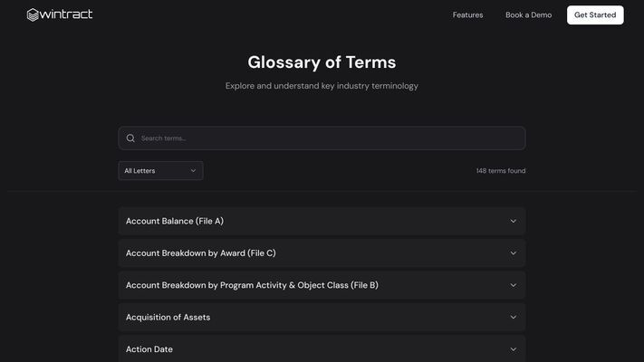Screen dimensions: 644x362
Task: Click the magnifier icon in search bar
Action: coord(130,138)
